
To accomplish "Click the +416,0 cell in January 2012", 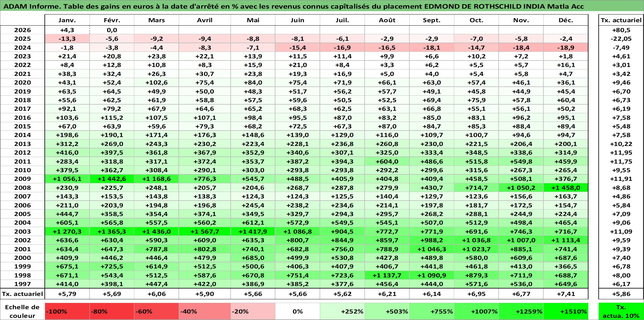I will coord(67,152).
